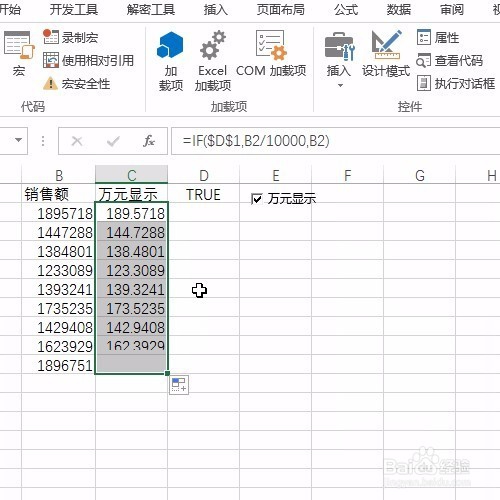Viewport: 500px width, 500px height.
Task: Open the Insert controls (插入) toolbox
Action: click(x=339, y=53)
